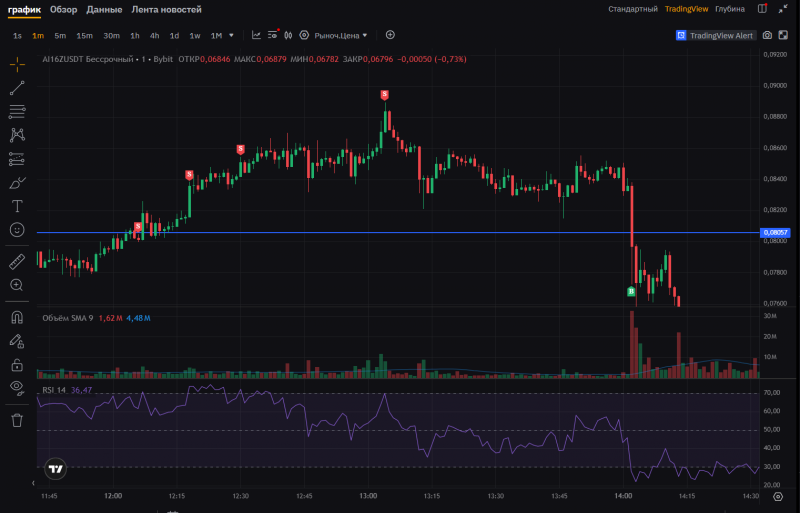Open the chart axis settings gear

(778, 496)
